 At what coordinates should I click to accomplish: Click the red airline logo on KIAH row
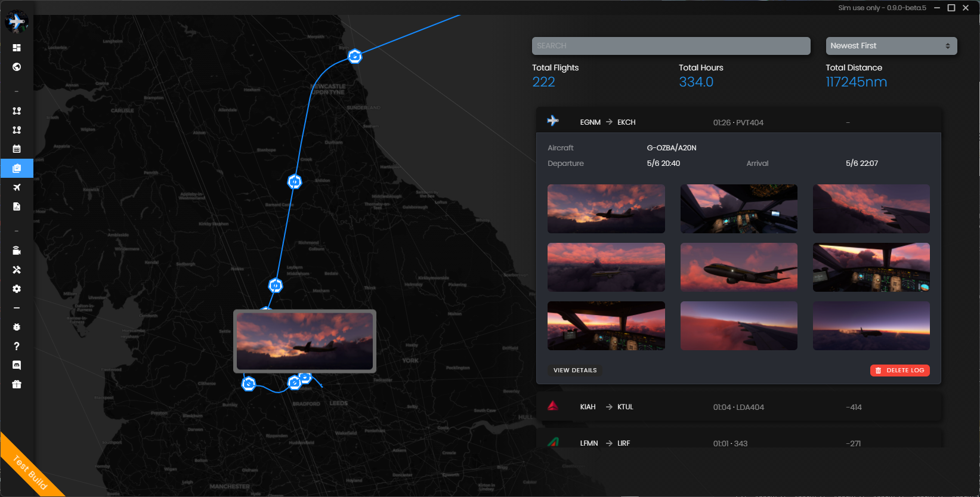[553, 406]
